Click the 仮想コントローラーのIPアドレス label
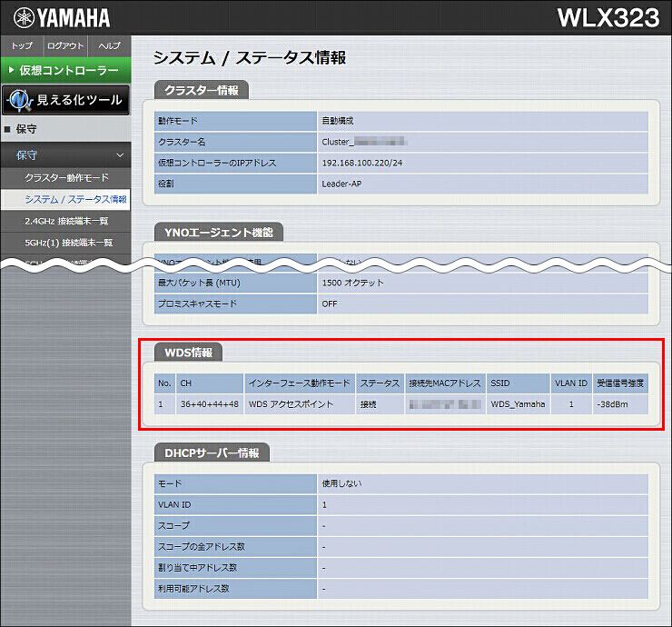672x627 pixels. pos(217,163)
